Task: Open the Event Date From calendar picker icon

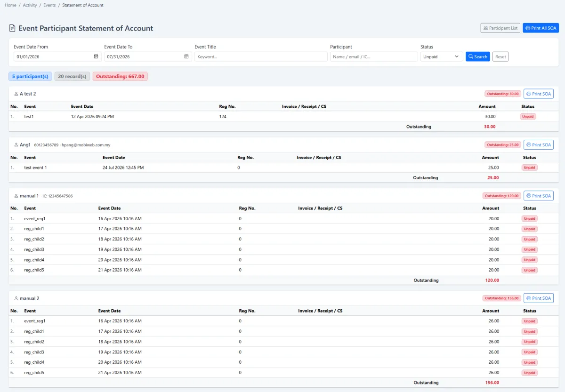Action: 96,56
